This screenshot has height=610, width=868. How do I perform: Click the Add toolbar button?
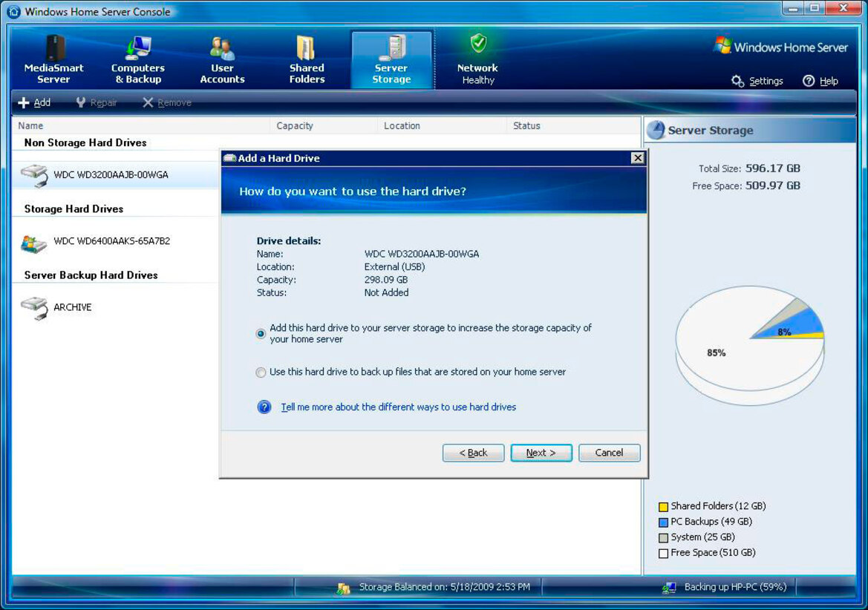(x=34, y=102)
